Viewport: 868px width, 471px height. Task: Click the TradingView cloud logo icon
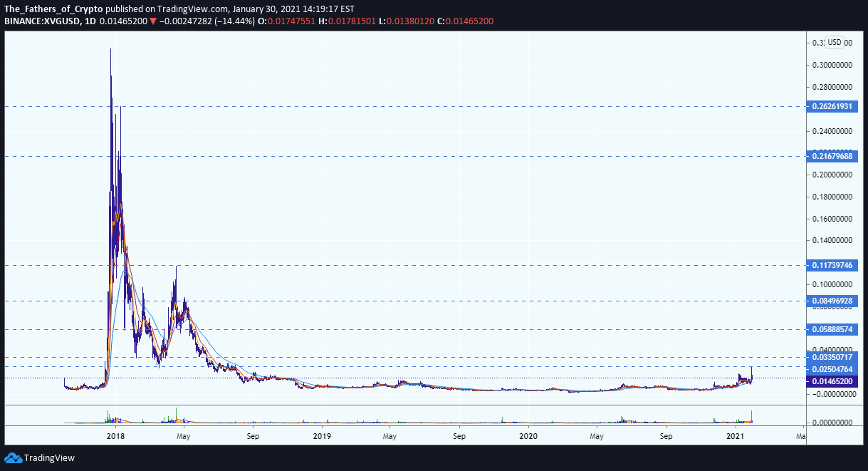[x=13, y=458]
